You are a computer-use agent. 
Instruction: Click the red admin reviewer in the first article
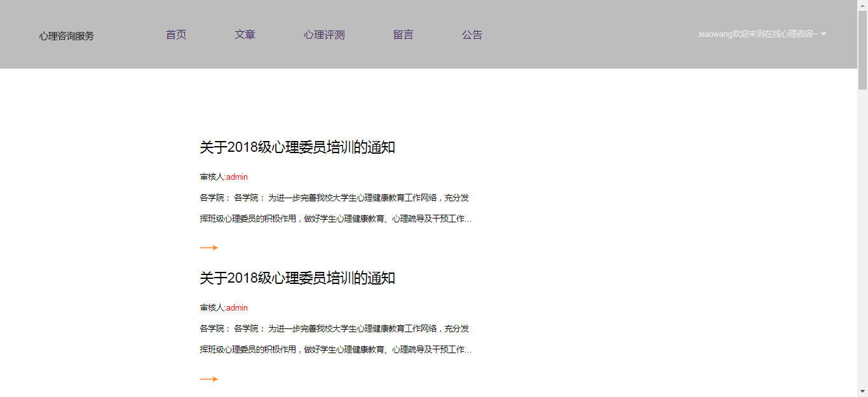tap(237, 177)
